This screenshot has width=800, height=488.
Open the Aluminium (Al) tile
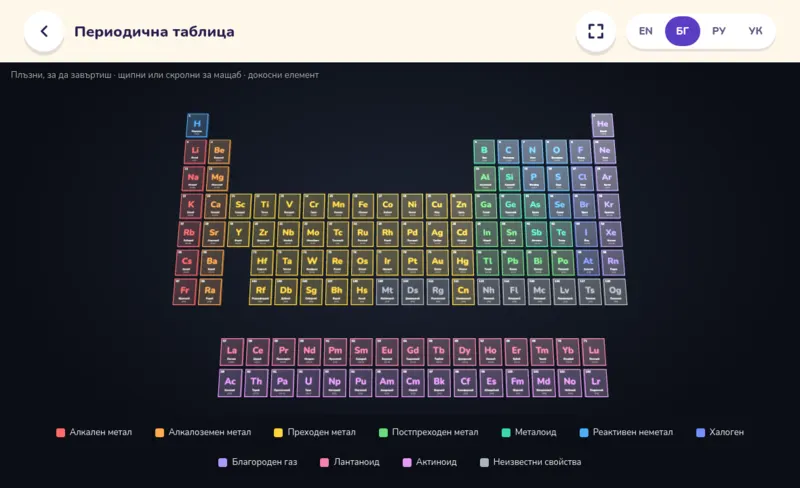click(x=485, y=179)
